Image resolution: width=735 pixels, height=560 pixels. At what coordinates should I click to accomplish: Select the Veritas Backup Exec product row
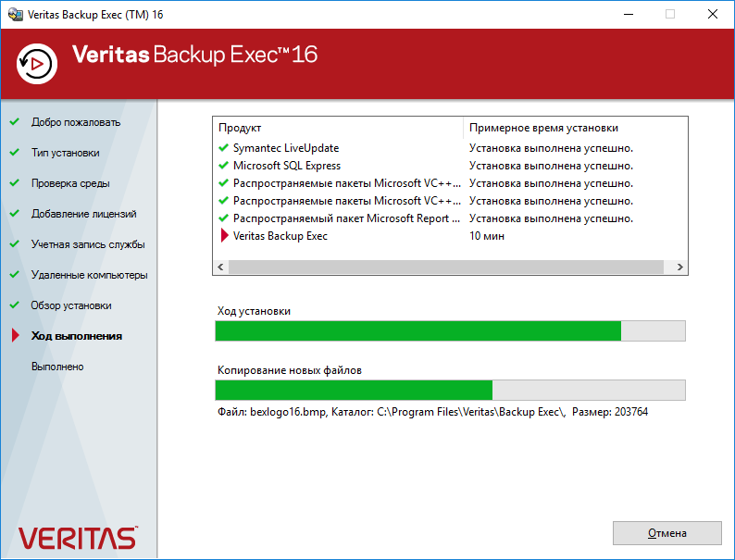point(280,236)
